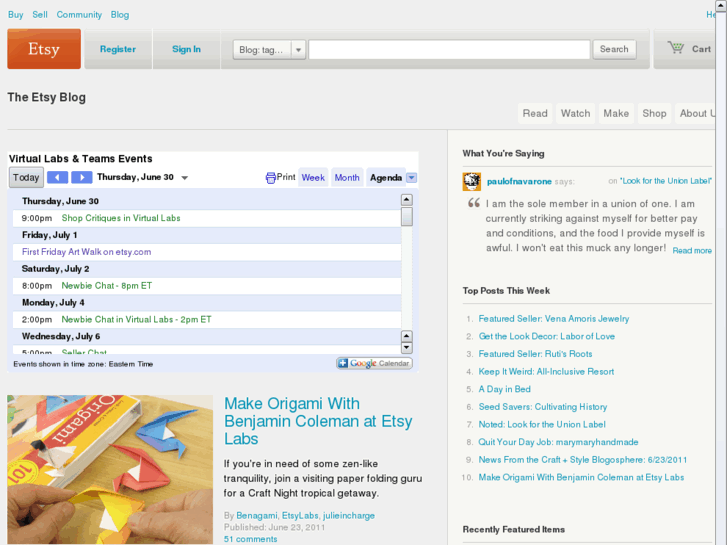727x545 pixels.
Task: Open Make Origami With Benjamin Coleman headline
Action: (x=318, y=421)
